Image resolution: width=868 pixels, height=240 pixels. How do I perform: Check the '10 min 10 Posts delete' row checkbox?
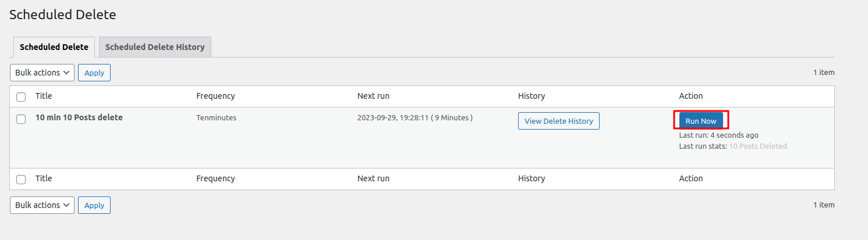(x=21, y=119)
